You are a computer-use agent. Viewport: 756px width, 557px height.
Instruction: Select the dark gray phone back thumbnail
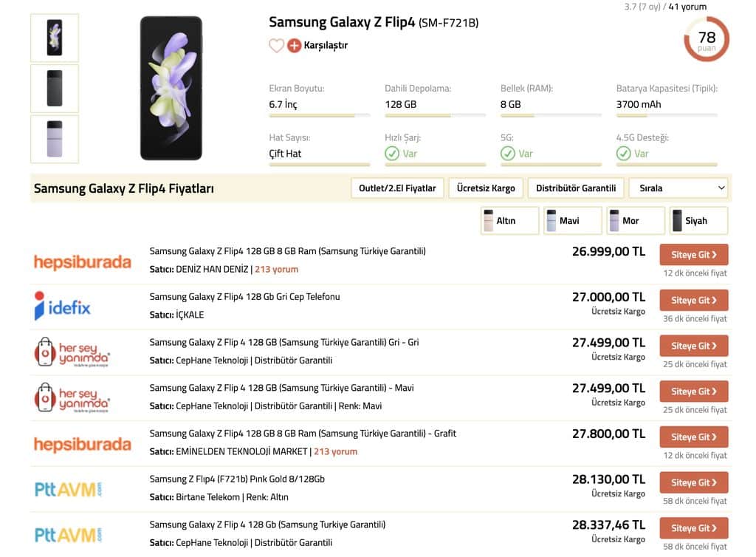pyautogui.click(x=55, y=88)
